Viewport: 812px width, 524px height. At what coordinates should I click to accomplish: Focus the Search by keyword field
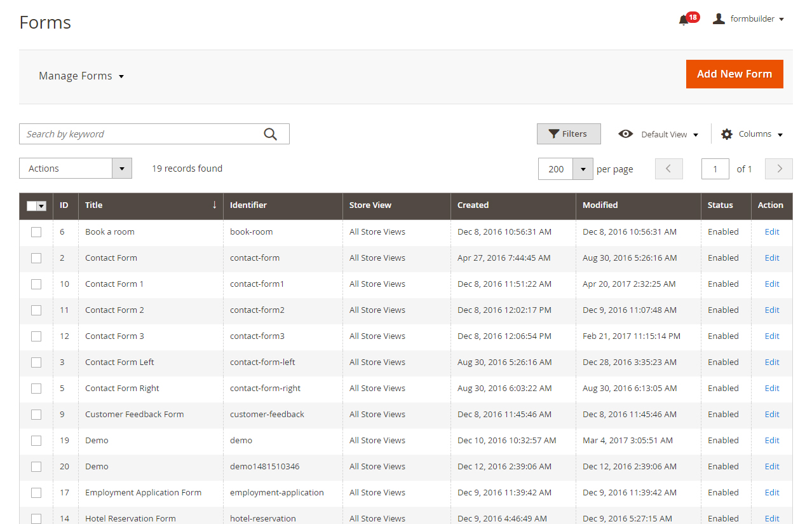pos(140,134)
